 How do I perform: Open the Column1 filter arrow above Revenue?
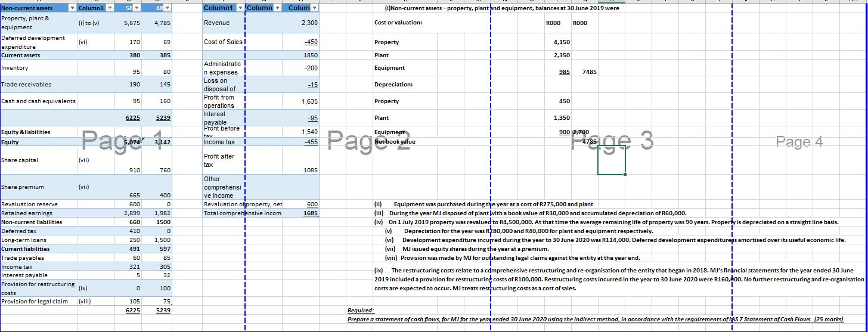(x=240, y=8)
